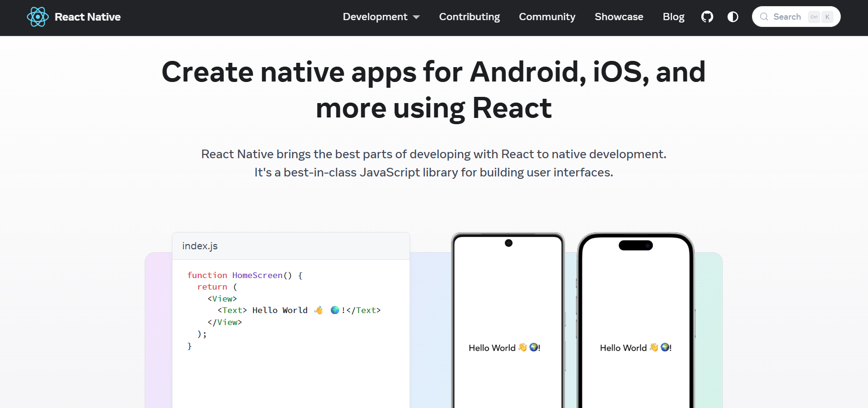868x408 pixels.
Task: Select the index.js file tab
Action: tap(200, 246)
